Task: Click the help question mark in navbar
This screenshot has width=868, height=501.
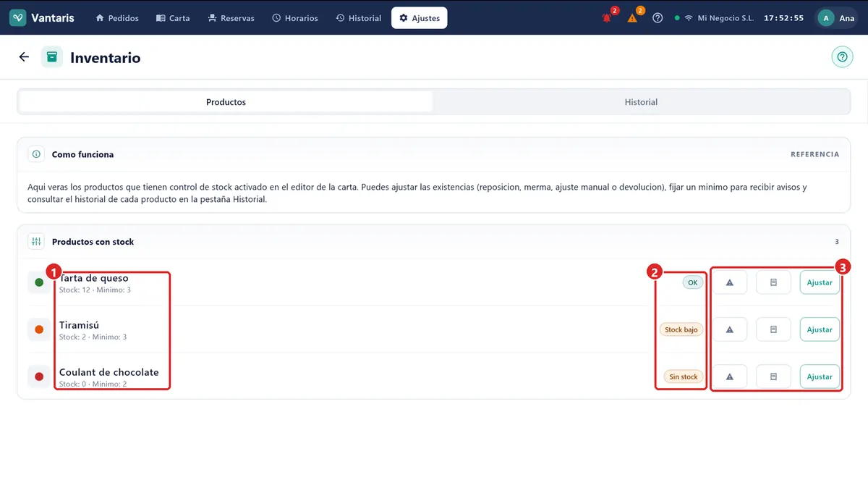Action: coord(658,18)
